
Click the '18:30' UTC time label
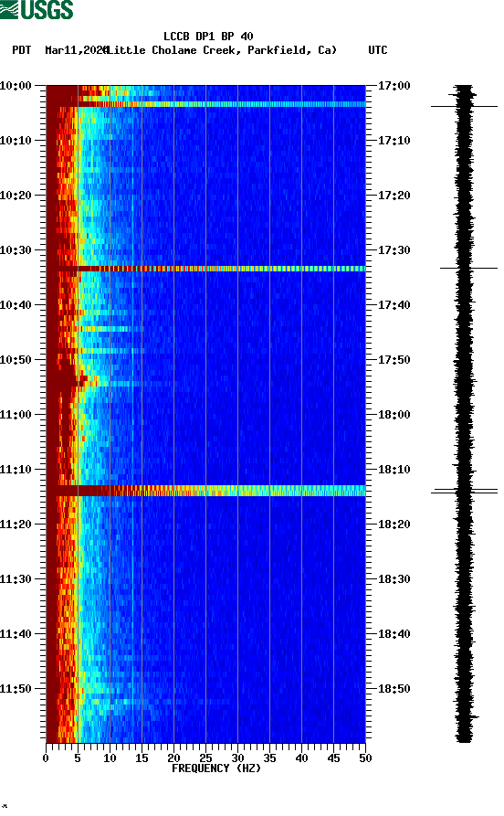point(394,579)
